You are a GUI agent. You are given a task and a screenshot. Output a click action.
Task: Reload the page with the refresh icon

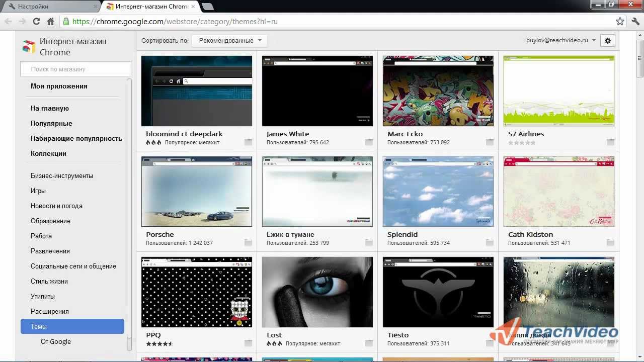36,21
